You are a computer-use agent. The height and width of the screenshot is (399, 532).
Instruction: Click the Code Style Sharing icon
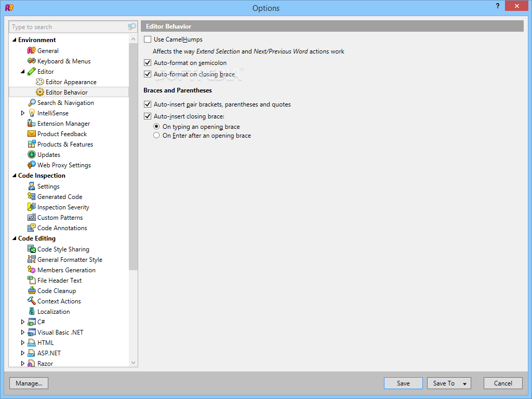coord(31,249)
